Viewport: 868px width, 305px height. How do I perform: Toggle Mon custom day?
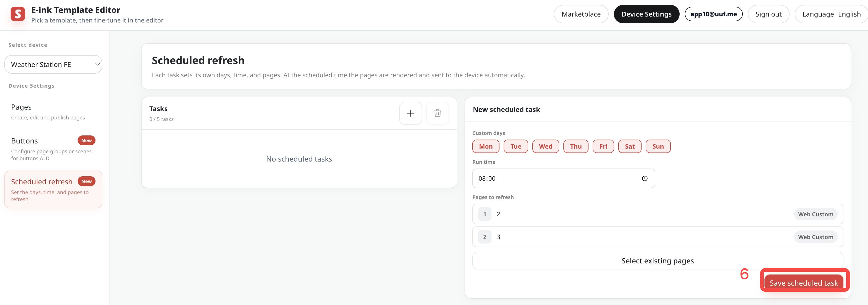click(486, 147)
